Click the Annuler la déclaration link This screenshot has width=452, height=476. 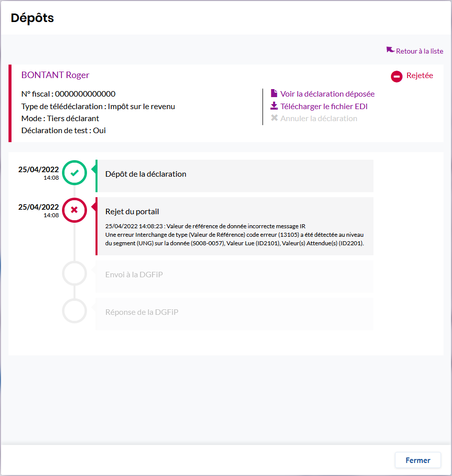tap(319, 119)
